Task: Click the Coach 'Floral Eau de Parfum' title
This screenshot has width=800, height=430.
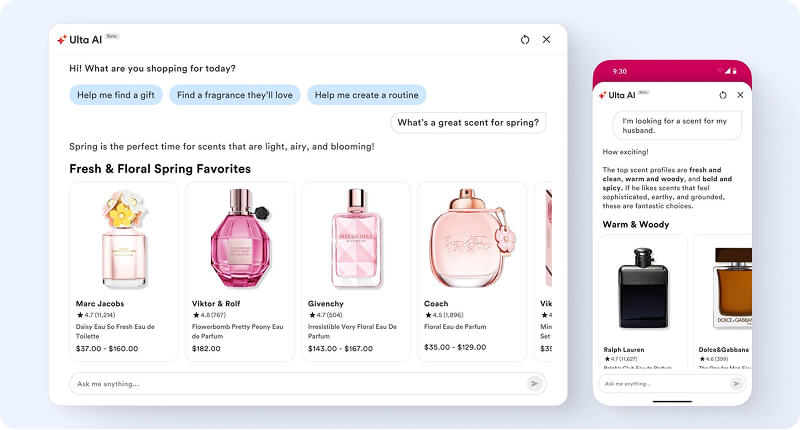Action: (455, 326)
